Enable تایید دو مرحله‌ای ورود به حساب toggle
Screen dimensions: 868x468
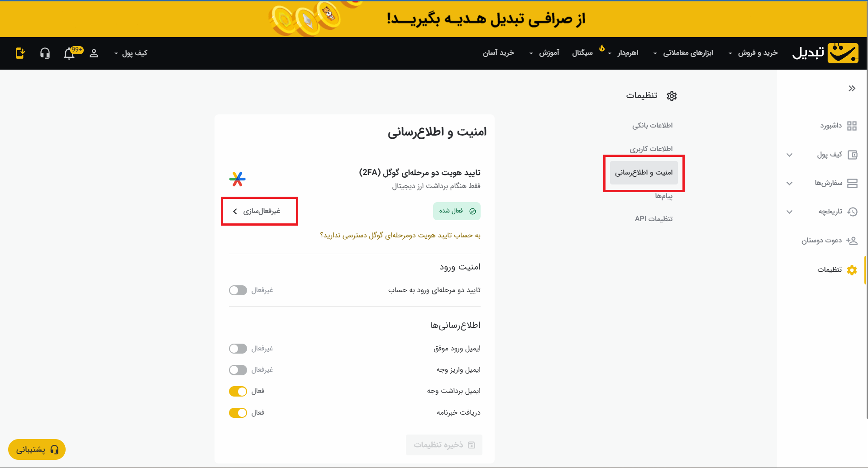coord(238,290)
